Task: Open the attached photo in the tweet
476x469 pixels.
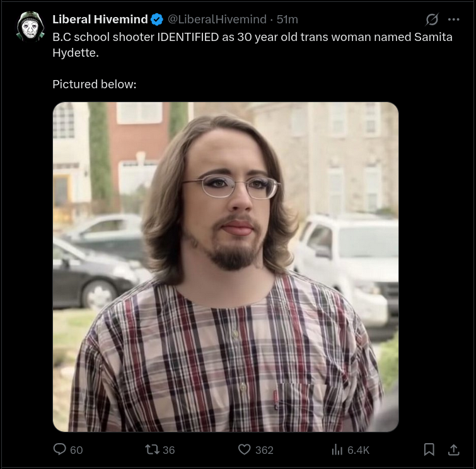Action: [x=226, y=267]
